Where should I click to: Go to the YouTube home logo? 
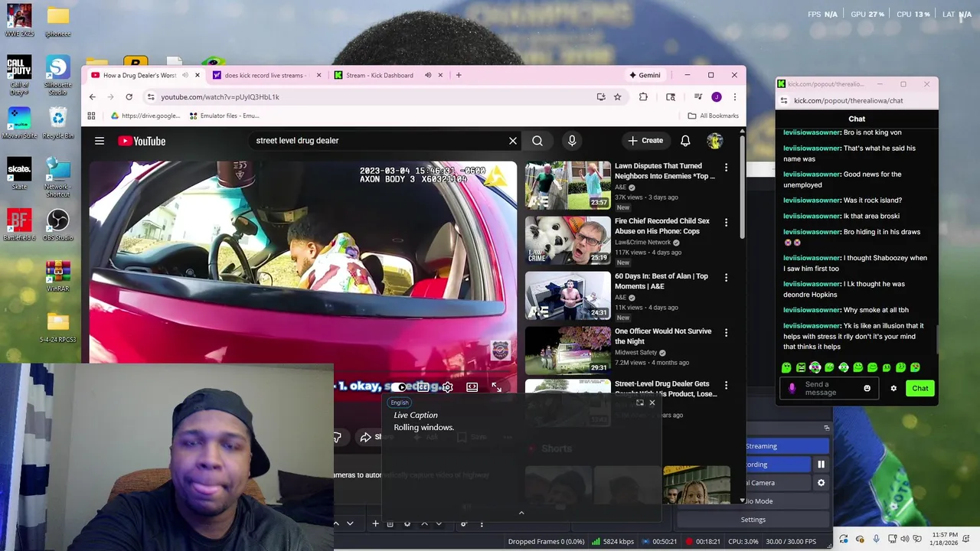point(142,141)
